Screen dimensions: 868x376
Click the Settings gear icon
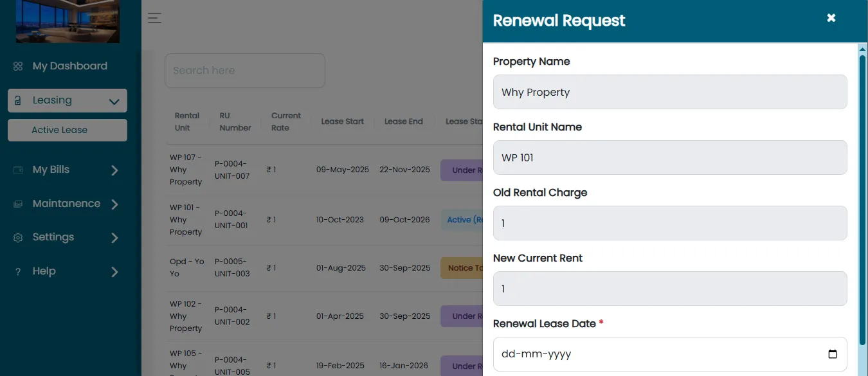coord(18,237)
